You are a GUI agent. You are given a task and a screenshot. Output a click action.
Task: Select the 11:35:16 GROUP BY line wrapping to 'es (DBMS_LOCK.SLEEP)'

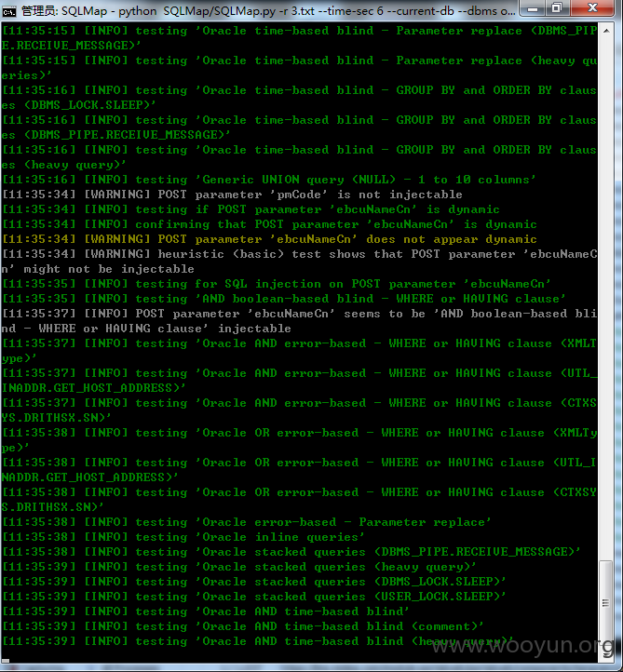click(299, 90)
